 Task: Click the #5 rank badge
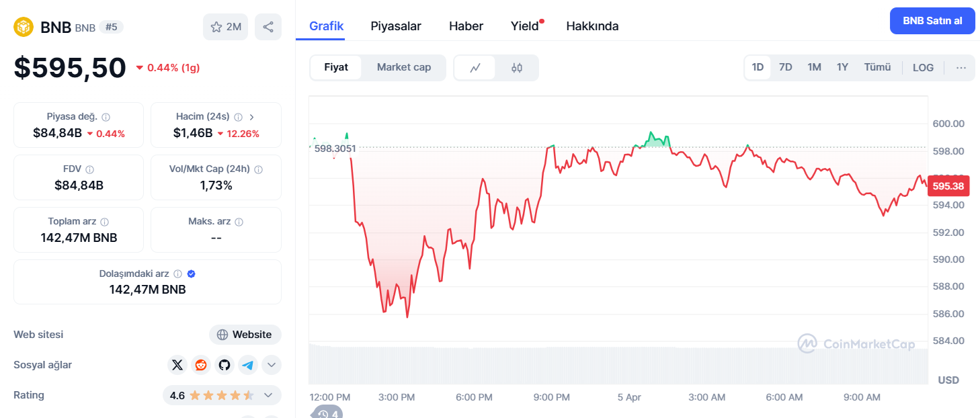coord(112,27)
